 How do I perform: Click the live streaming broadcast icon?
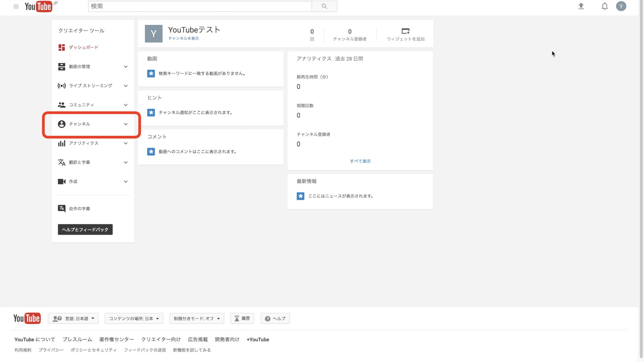62,86
